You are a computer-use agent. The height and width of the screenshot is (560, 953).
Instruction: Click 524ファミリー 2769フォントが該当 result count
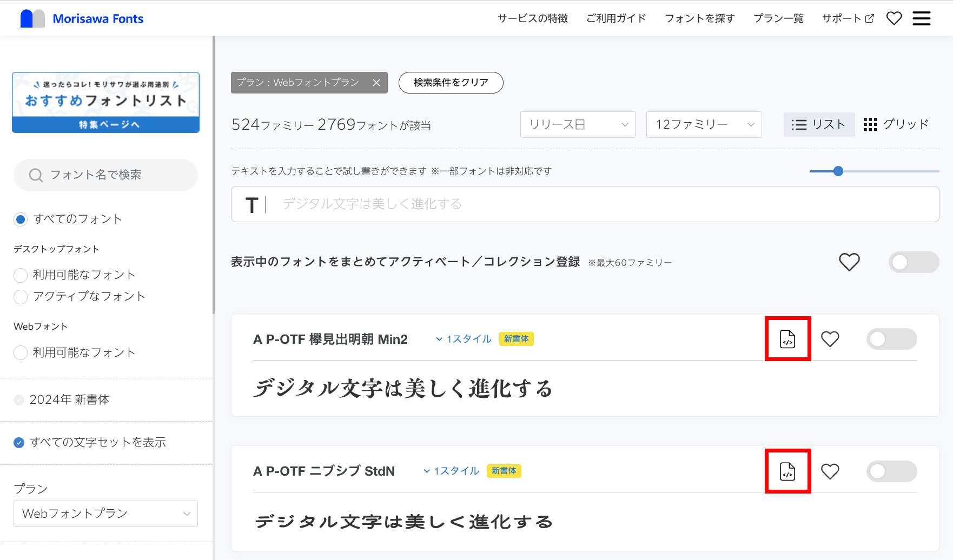331,125
